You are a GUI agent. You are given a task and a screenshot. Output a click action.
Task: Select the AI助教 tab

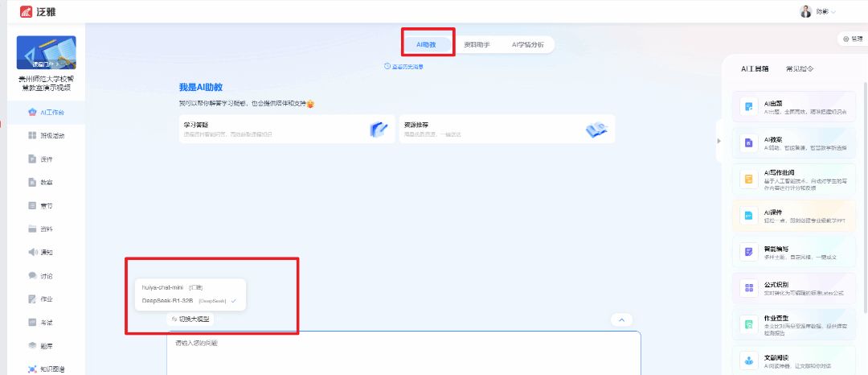[x=426, y=44]
